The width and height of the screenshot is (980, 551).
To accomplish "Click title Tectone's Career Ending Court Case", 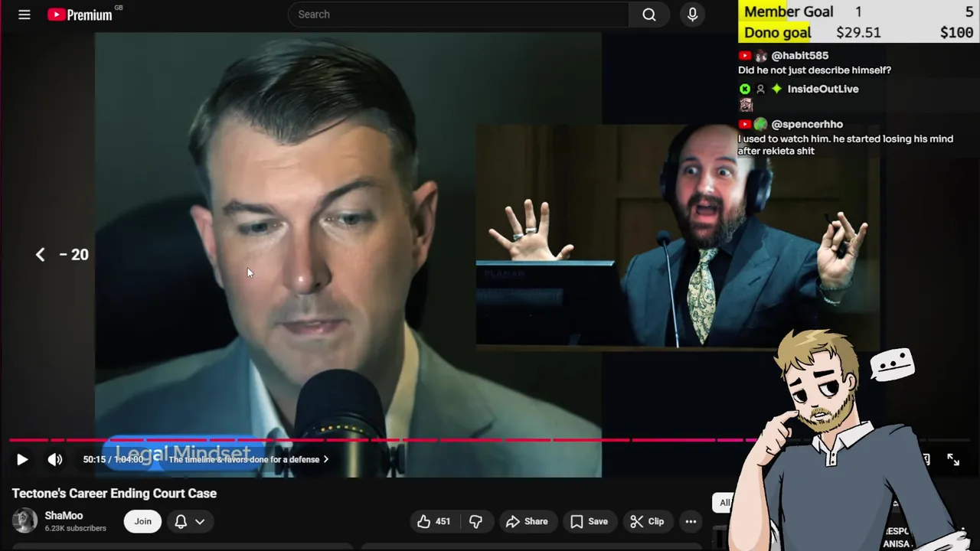I will 114,494.
